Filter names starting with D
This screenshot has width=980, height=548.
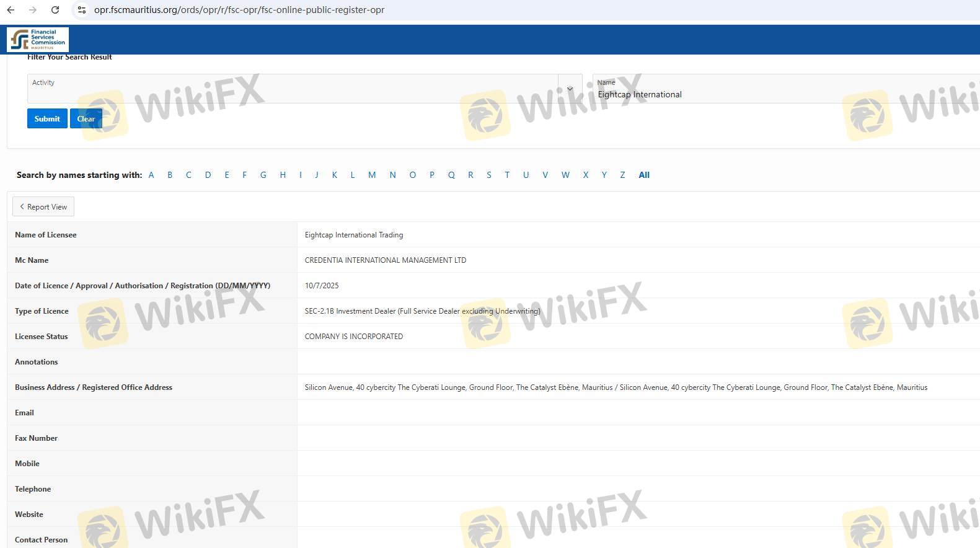(x=208, y=175)
